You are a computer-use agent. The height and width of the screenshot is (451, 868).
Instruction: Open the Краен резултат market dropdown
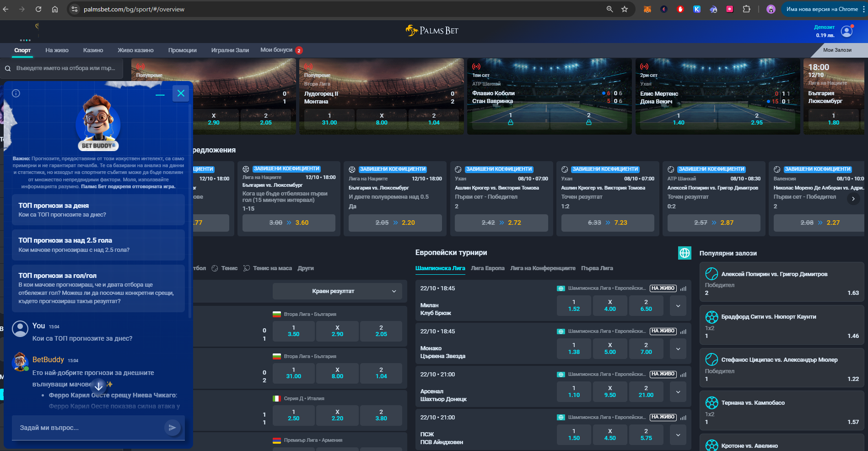(337, 291)
